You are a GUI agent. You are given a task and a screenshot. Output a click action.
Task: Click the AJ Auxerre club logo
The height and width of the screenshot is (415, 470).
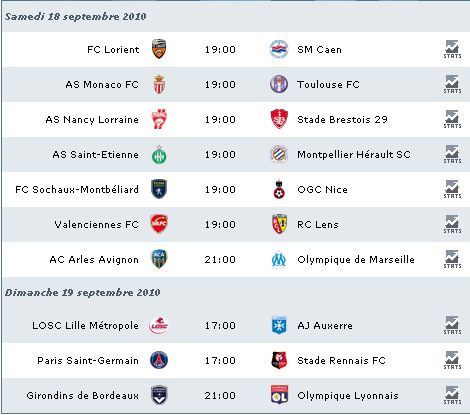pyautogui.click(x=279, y=325)
